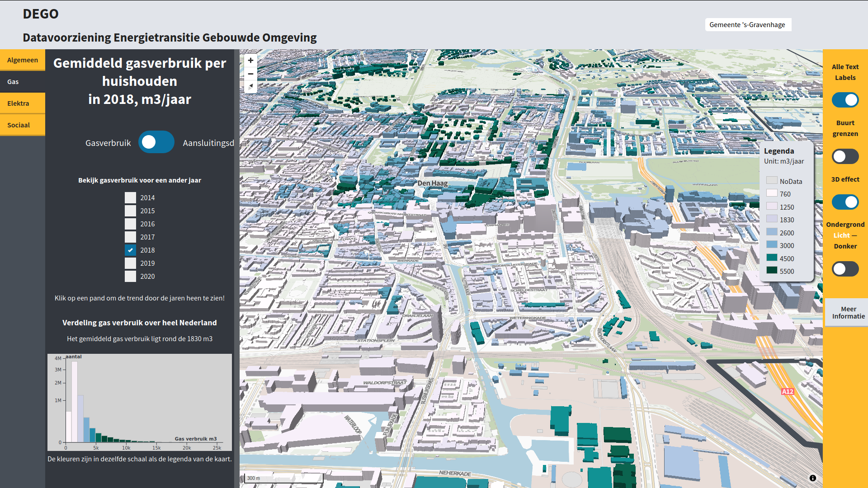
Task: Switch Ondergrond from Licht to Donker
Action: pyautogui.click(x=845, y=269)
